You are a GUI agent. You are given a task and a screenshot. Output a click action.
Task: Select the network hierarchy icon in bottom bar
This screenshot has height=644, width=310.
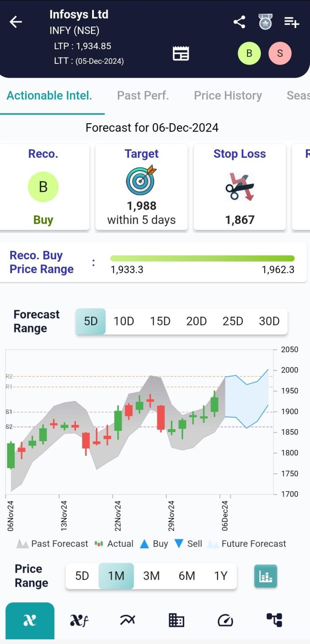coord(274,621)
